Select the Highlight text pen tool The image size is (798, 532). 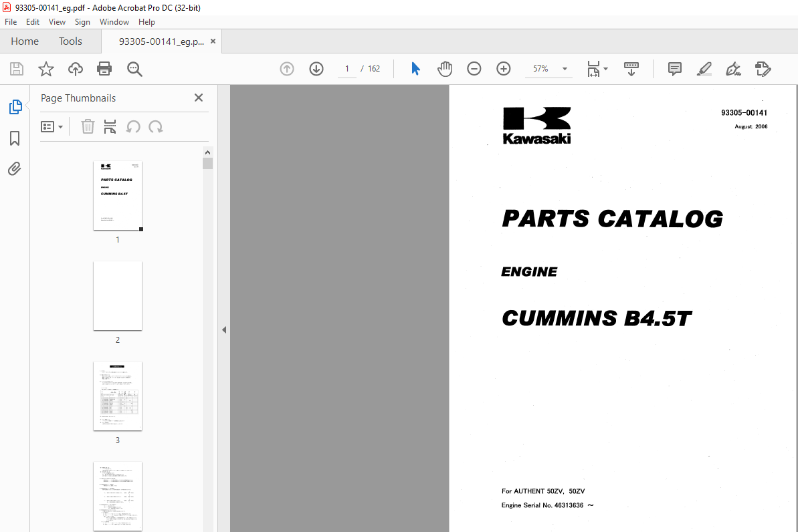704,69
